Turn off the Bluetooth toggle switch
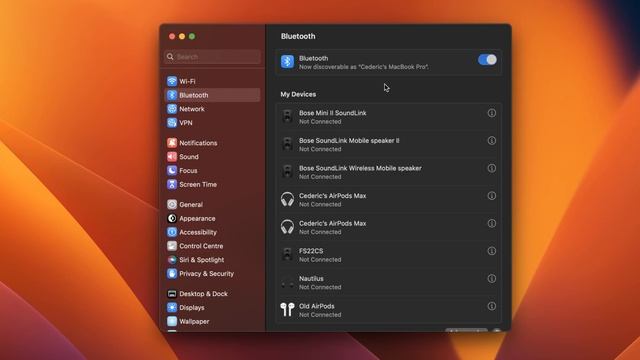 click(487, 60)
